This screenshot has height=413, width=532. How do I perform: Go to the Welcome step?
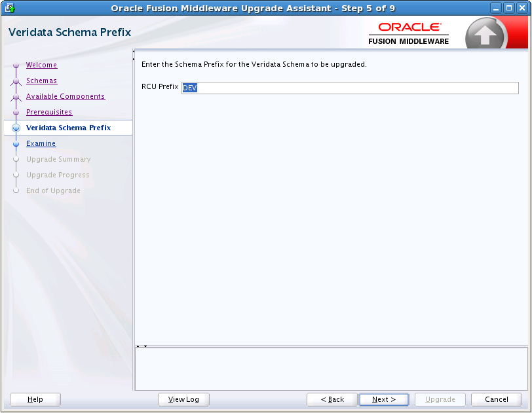(x=41, y=65)
